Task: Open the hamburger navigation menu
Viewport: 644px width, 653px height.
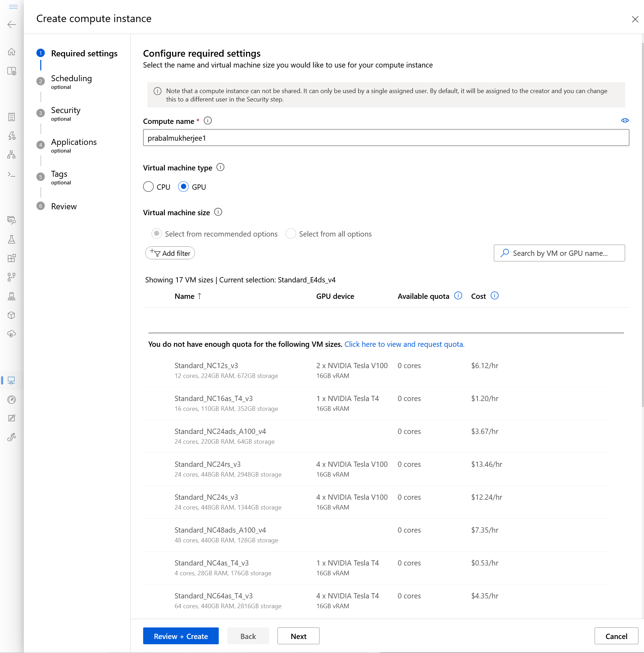Action: click(13, 7)
